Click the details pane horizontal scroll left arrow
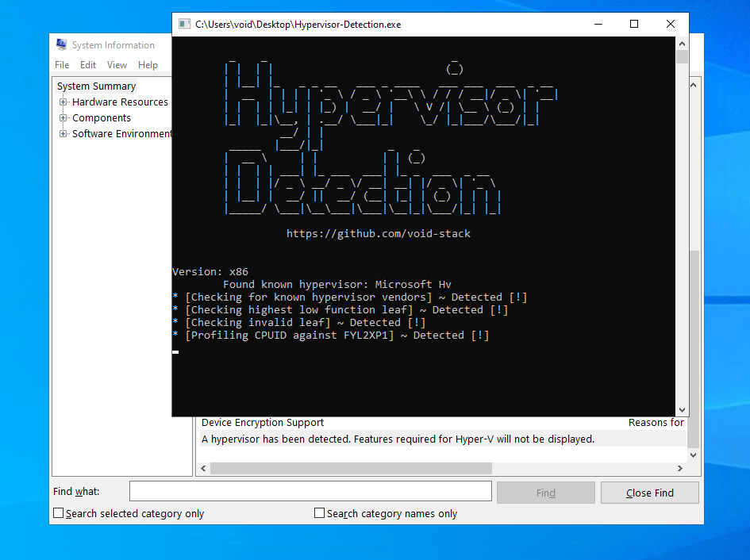Image resolution: width=750 pixels, height=560 pixels. point(203,469)
